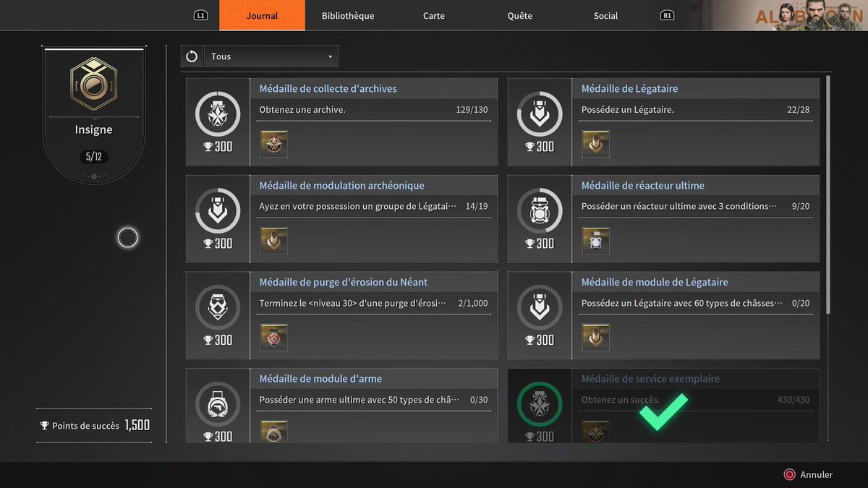The height and width of the screenshot is (488, 868).
Task: Click the R1 shoulder button icon
Action: click(667, 15)
